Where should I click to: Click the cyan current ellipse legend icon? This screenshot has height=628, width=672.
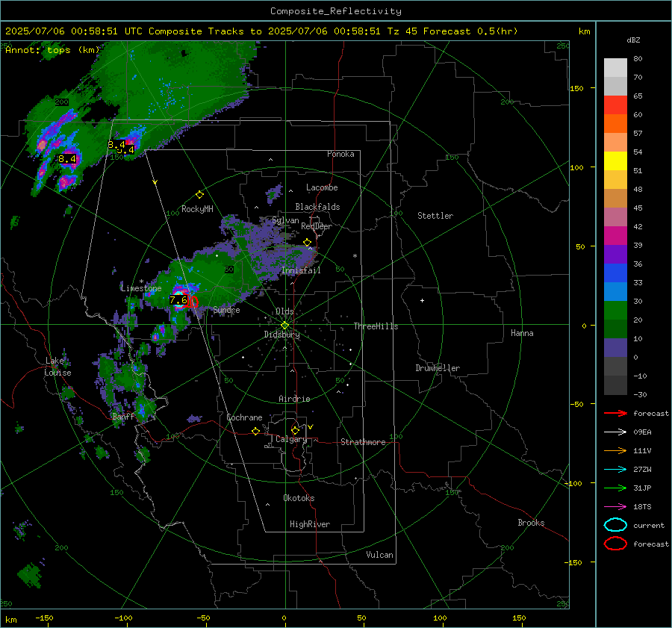[x=615, y=525]
